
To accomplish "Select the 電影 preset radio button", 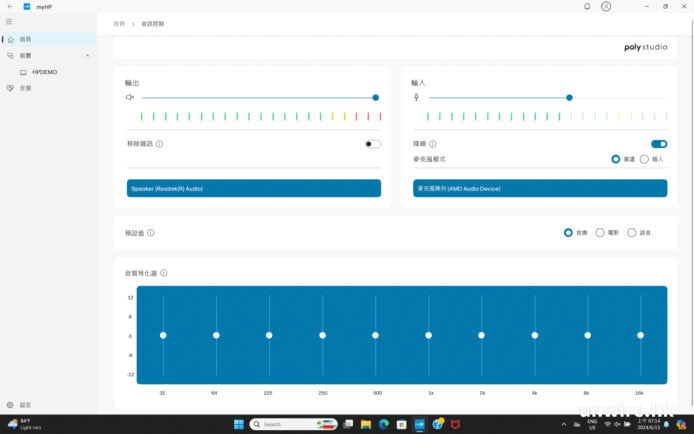I will coord(600,232).
